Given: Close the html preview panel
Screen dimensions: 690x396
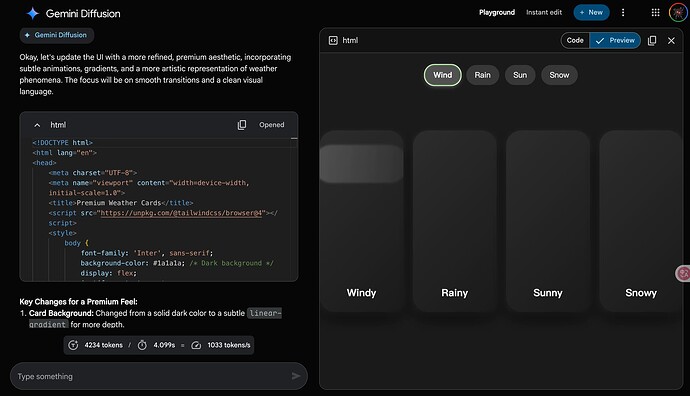Looking at the screenshot, I should (671, 40).
